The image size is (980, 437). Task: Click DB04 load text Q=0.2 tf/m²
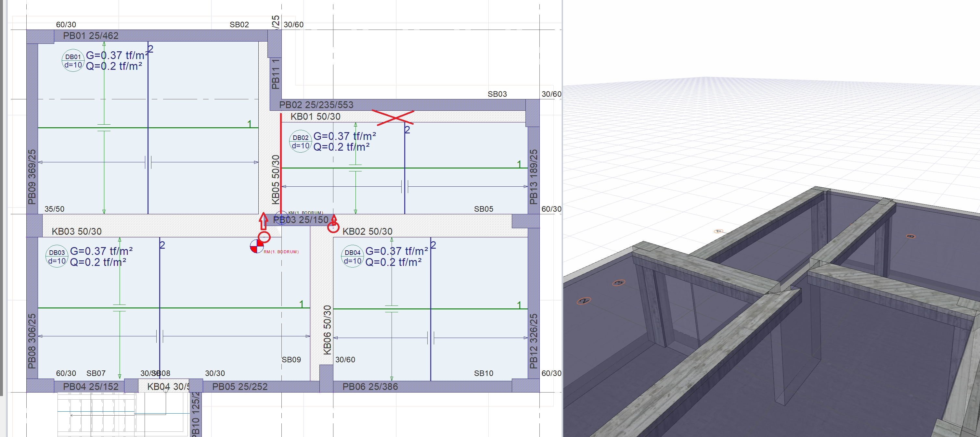[x=393, y=262]
